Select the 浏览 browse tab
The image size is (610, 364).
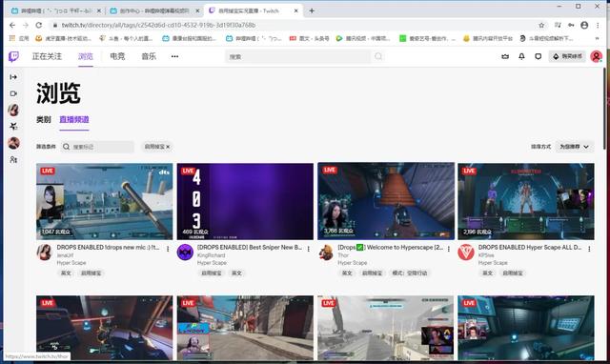(86, 57)
